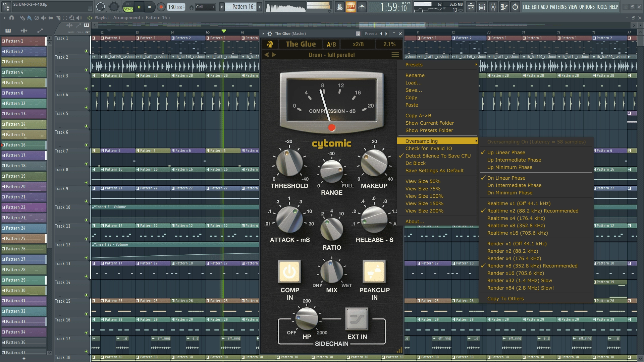Expand the breadcrumb arrow after Pattern 16
This screenshot has height=362, width=644.
(170, 18)
